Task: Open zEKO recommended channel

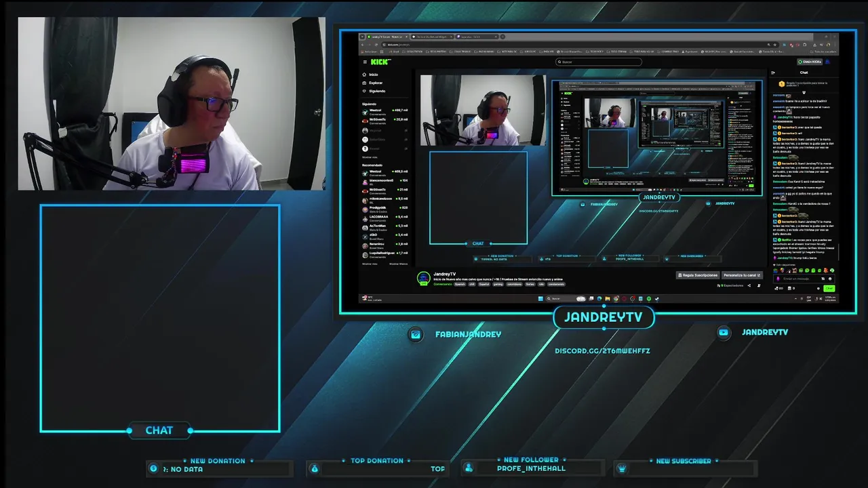Action: tap(385, 237)
